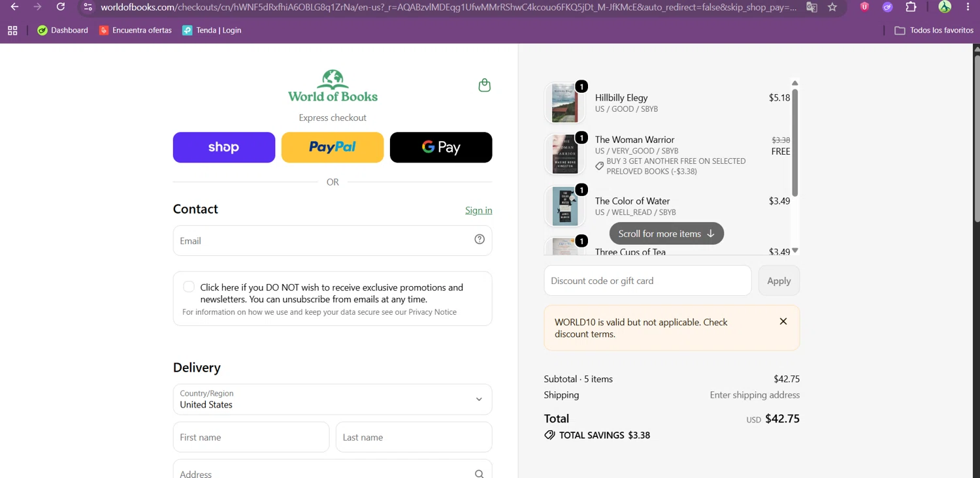Click the browser forward arrow

point(37,7)
